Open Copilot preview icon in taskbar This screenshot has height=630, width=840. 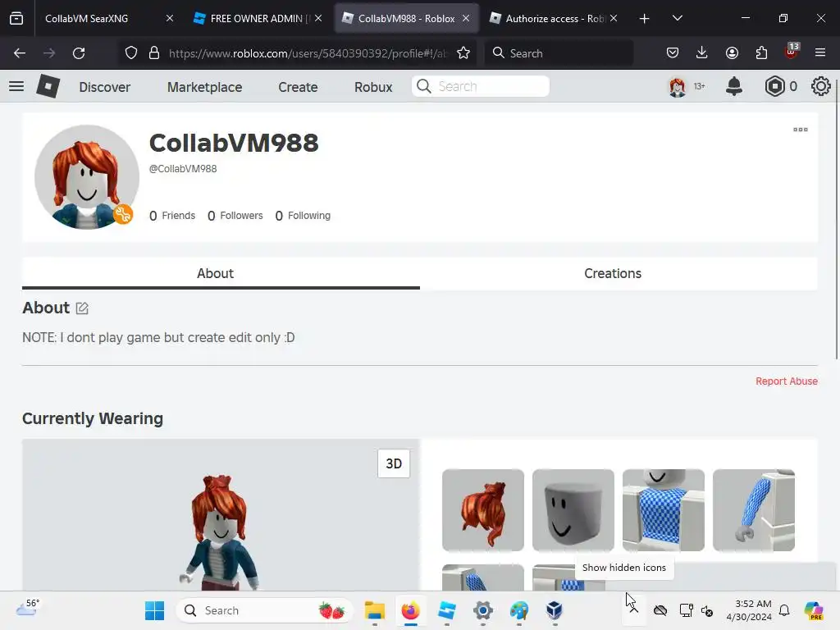pos(814,610)
